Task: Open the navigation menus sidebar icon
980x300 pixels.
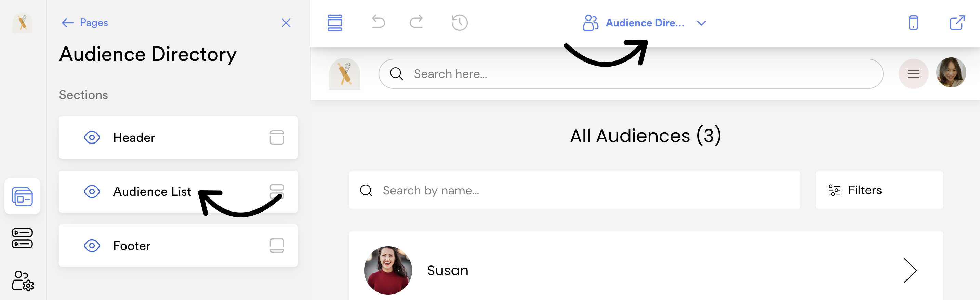Action: click(x=23, y=238)
